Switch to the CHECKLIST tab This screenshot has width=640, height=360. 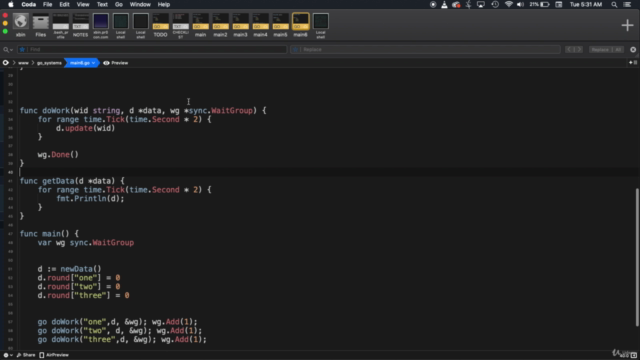tap(180, 26)
